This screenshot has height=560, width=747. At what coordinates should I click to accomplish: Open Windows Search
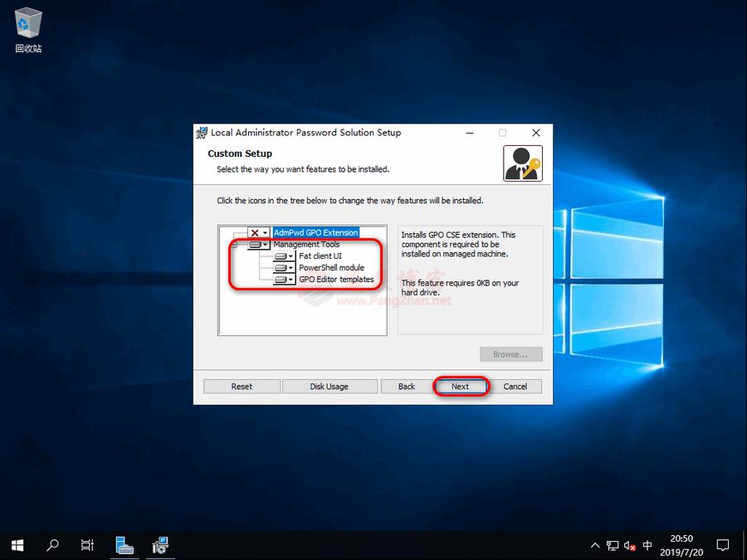pyautogui.click(x=52, y=545)
